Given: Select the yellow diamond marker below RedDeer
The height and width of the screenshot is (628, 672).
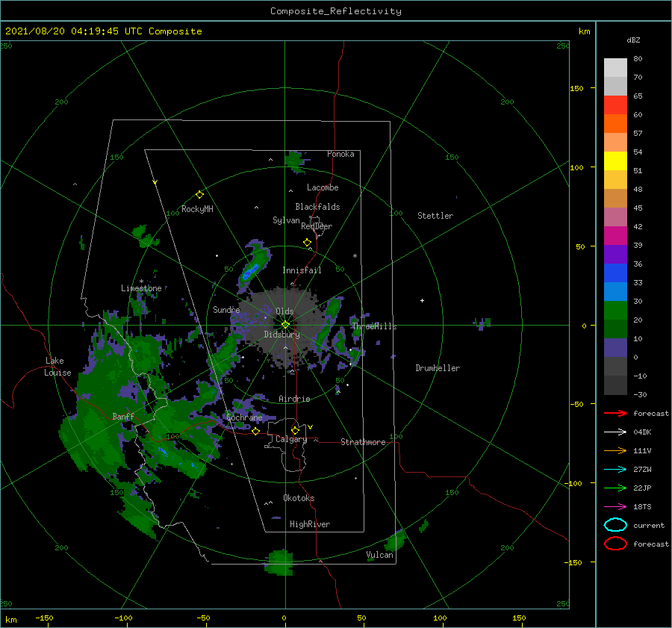Looking at the screenshot, I should tap(307, 243).
